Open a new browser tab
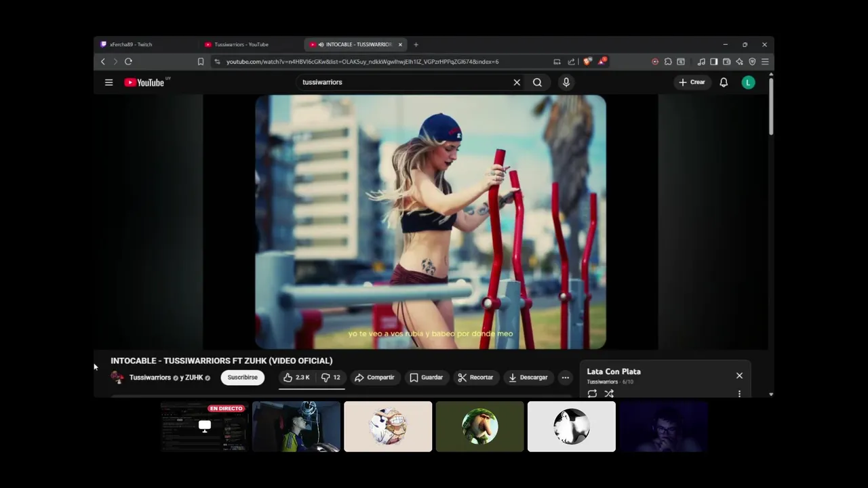868x488 pixels. (x=416, y=44)
